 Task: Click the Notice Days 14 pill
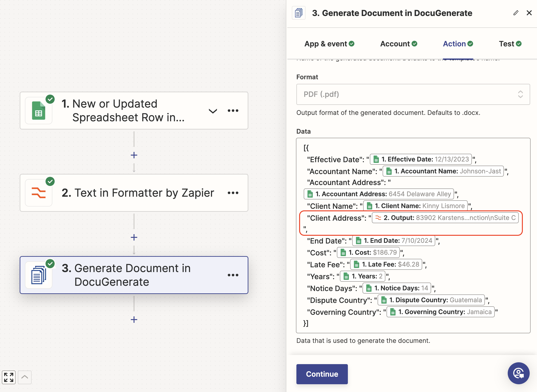(397, 288)
